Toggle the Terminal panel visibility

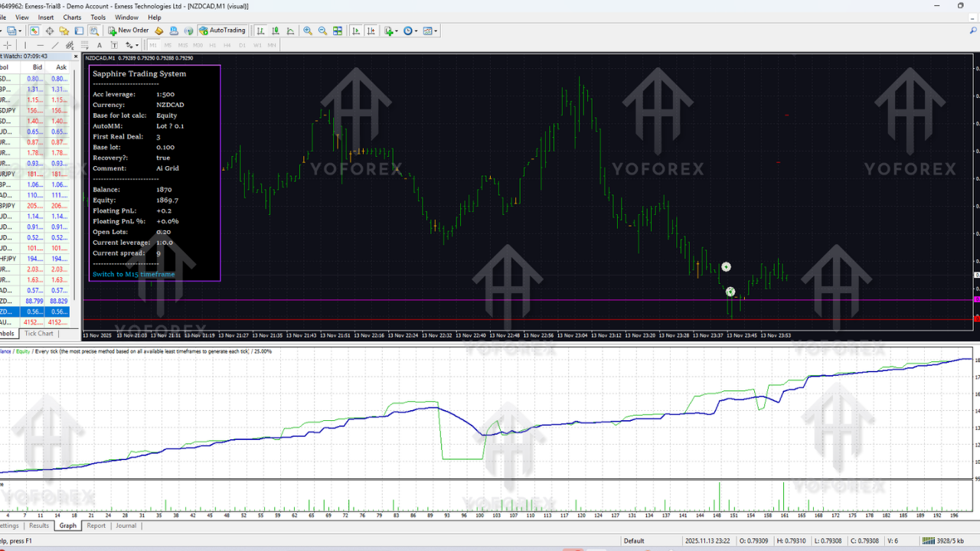(x=80, y=31)
